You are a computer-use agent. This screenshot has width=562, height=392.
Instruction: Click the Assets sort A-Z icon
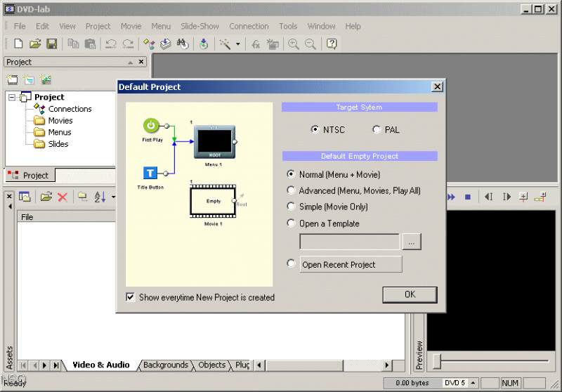[x=99, y=197]
